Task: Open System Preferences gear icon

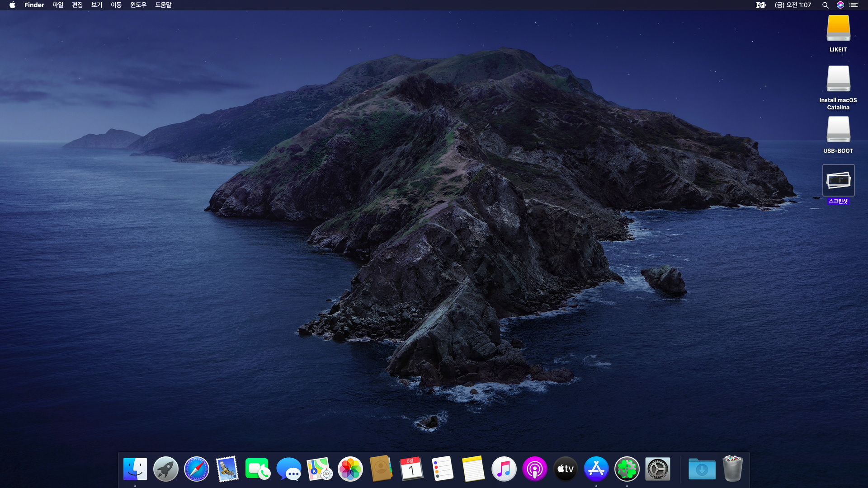Action: [x=657, y=469]
